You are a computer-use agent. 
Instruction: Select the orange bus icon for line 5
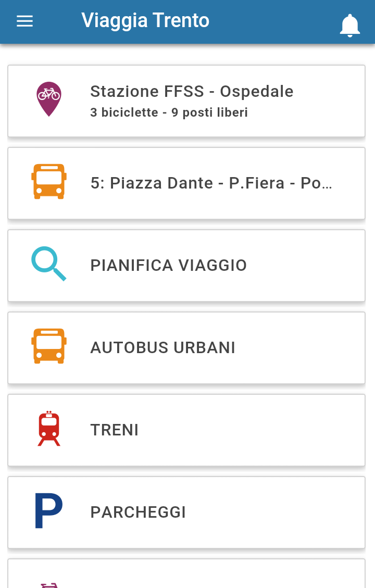tap(49, 181)
